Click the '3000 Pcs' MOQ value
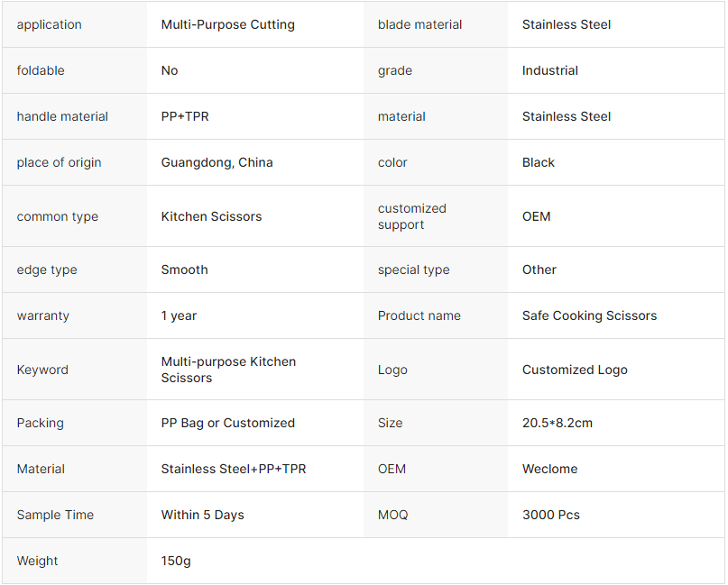The width and height of the screenshot is (728, 585). click(x=550, y=515)
